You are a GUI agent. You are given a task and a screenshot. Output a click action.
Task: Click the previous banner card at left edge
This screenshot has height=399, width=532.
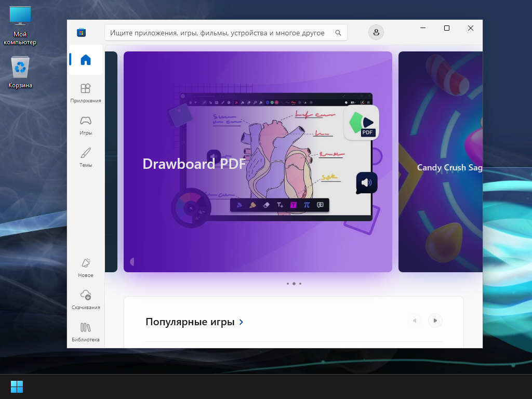pyautogui.click(x=111, y=162)
